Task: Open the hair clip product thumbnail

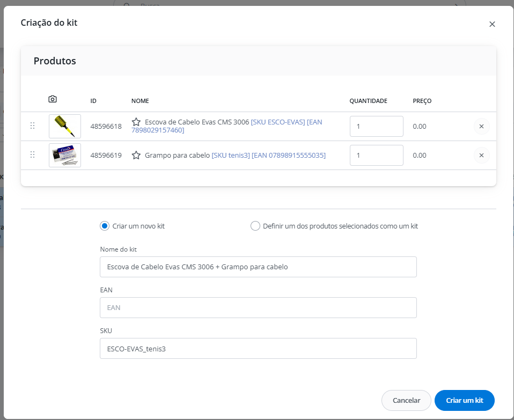Action: pos(65,155)
